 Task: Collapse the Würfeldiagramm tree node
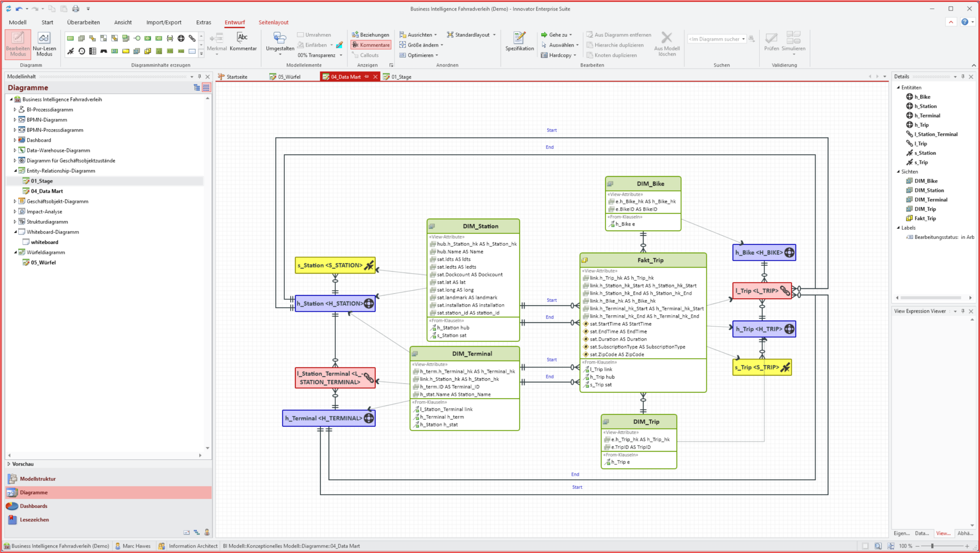(15, 252)
